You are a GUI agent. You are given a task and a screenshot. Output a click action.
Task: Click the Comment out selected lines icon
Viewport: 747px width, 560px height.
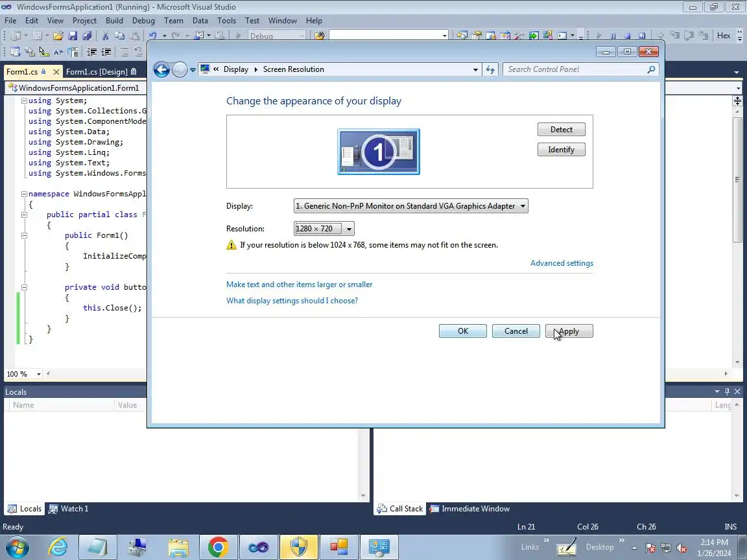124,52
